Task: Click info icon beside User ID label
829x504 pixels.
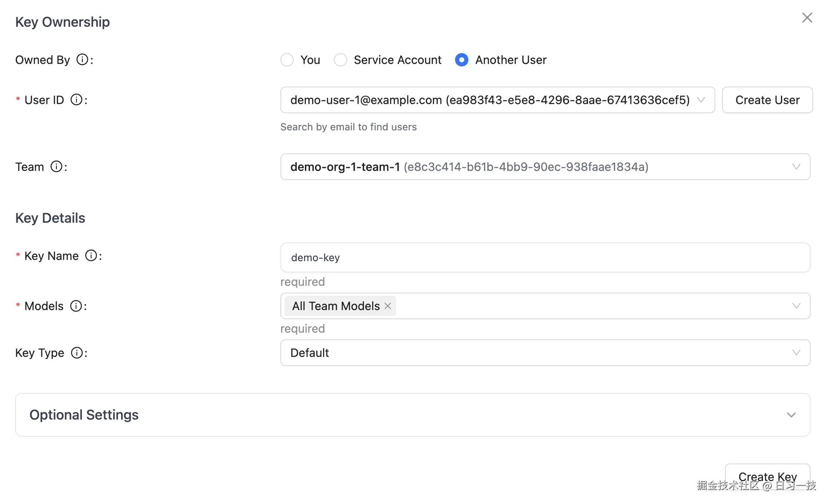Action: 76,100
